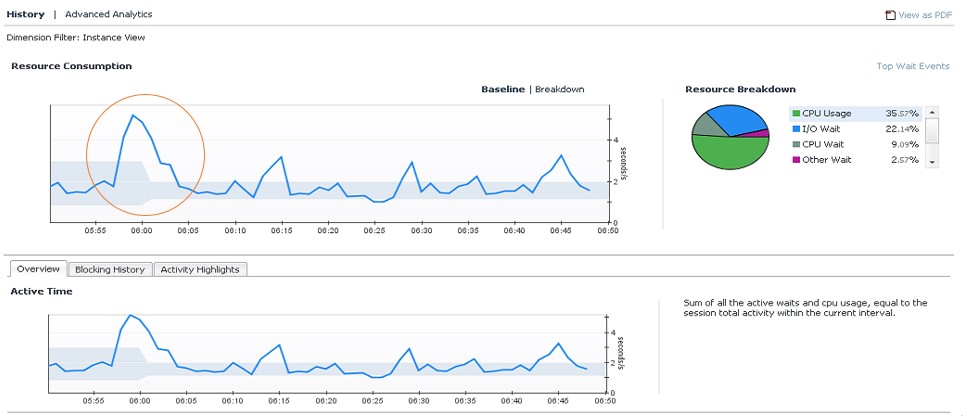
Task: Open the Activity Highlights tab
Action: (x=200, y=269)
